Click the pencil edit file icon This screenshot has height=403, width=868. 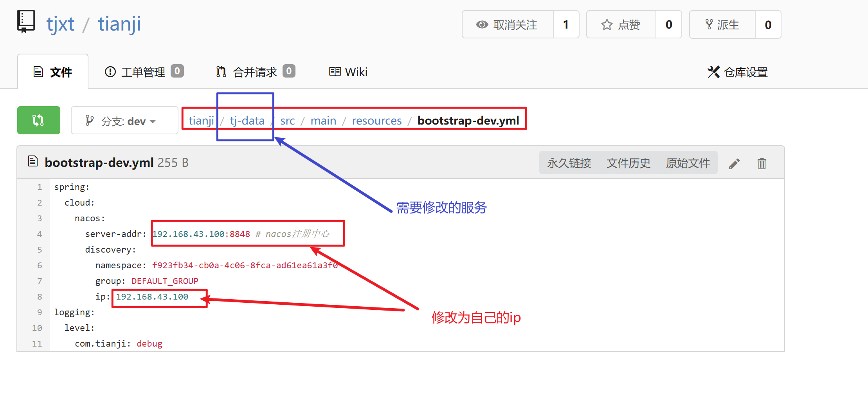734,164
